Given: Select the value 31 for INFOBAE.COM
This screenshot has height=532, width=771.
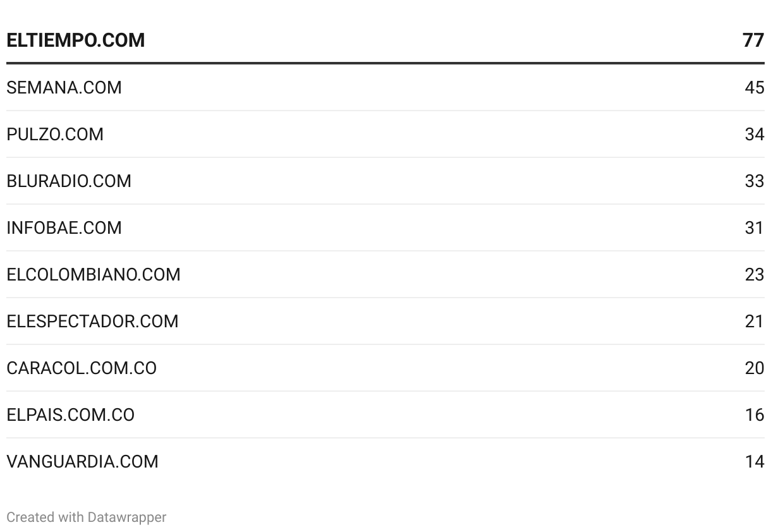Looking at the screenshot, I should (x=755, y=227).
